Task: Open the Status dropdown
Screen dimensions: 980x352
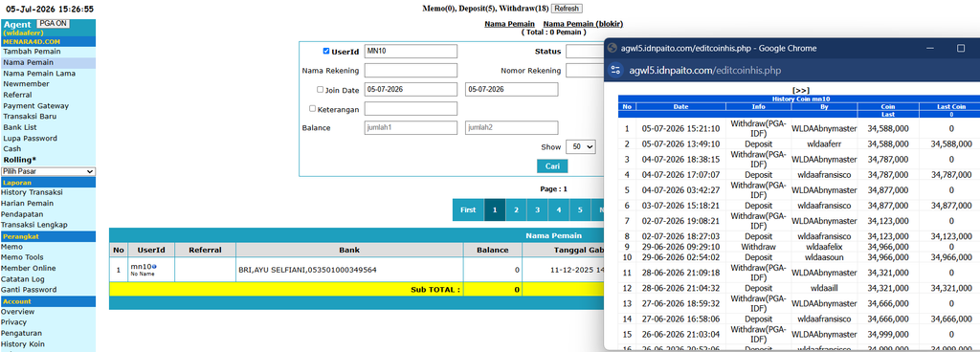Action: [x=585, y=52]
